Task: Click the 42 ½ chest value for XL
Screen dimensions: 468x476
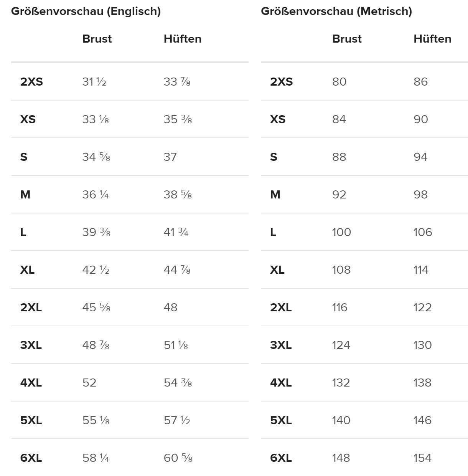Action: click(96, 270)
